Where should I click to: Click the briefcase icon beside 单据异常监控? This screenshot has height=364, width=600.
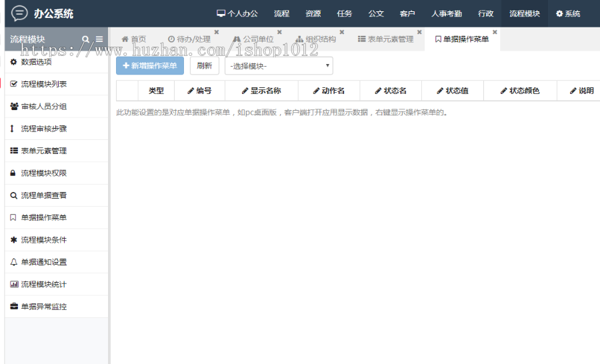point(14,306)
